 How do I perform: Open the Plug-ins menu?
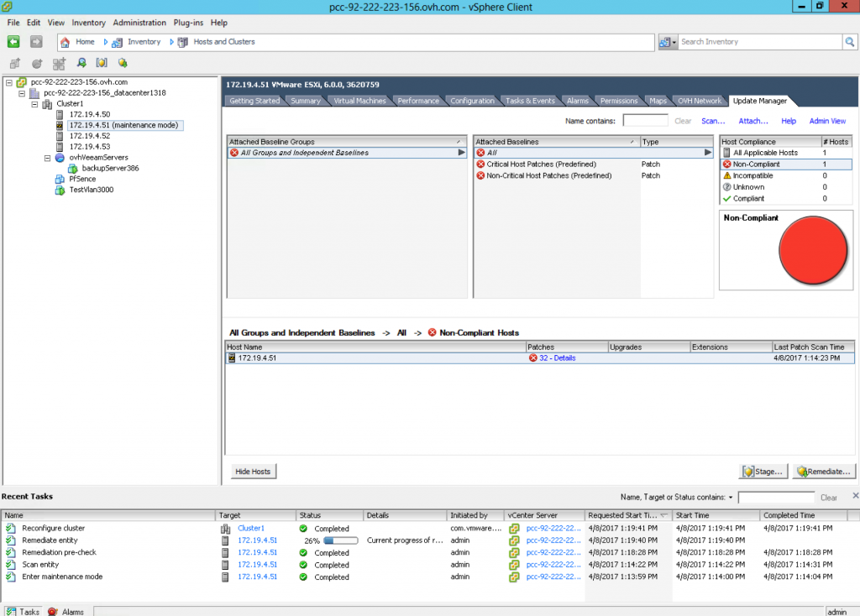click(x=188, y=23)
